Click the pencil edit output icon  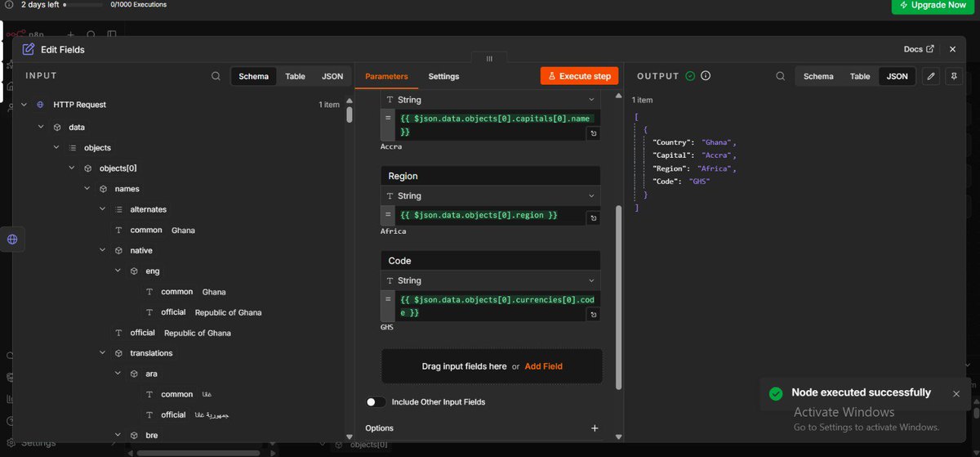pos(930,76)
